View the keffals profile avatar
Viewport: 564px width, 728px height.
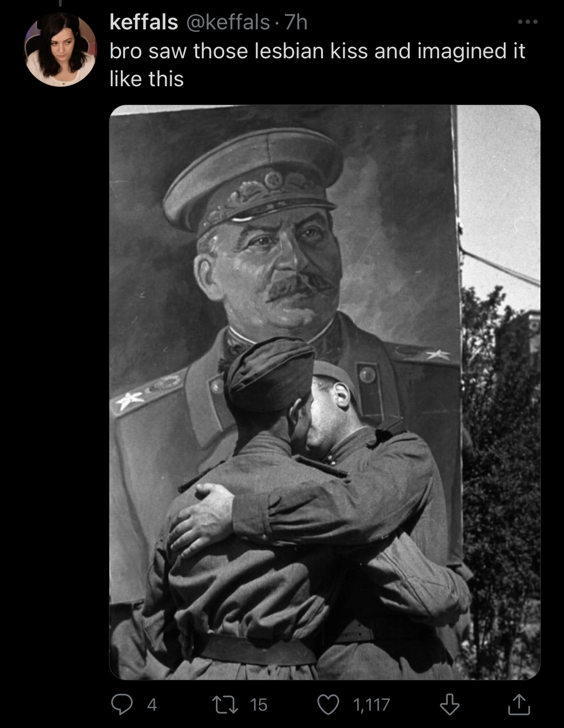[60, 50]
